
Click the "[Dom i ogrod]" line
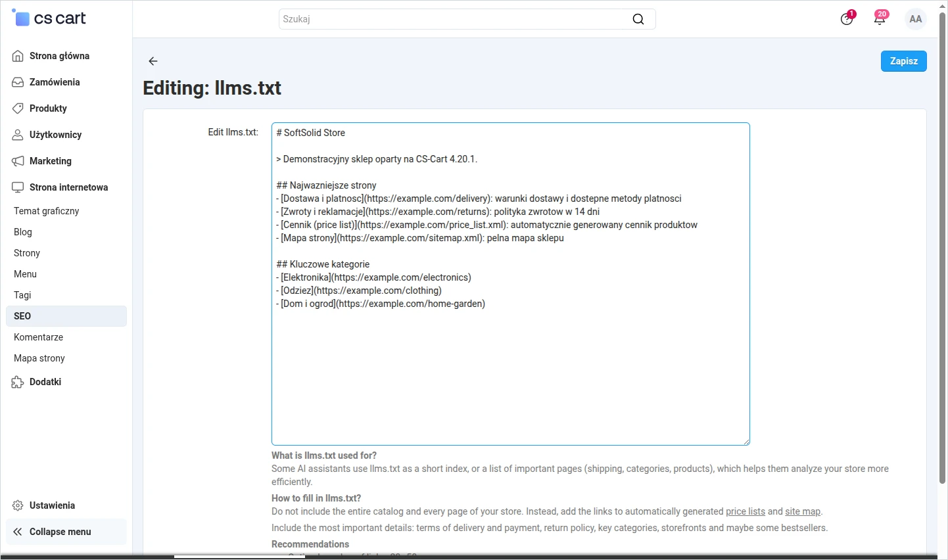(x=381, y=304)
